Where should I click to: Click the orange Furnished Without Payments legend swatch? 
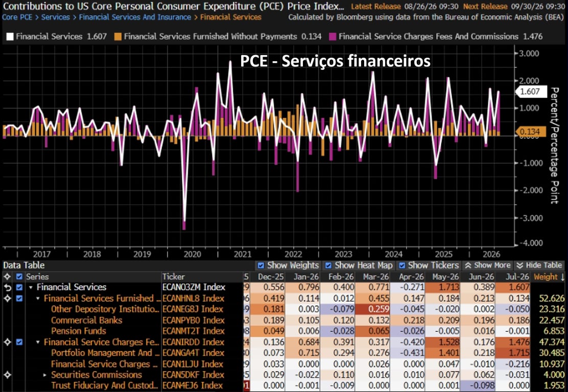118,37
